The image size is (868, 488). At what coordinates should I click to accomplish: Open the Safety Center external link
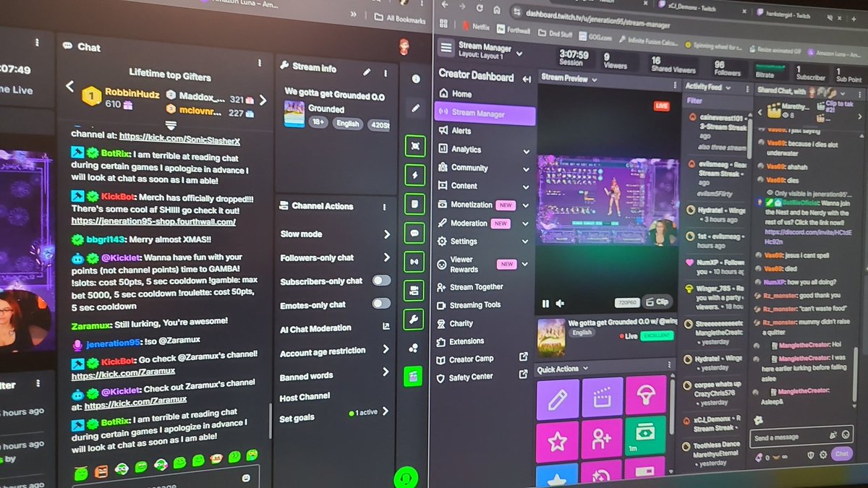click(x=524, y=375)
